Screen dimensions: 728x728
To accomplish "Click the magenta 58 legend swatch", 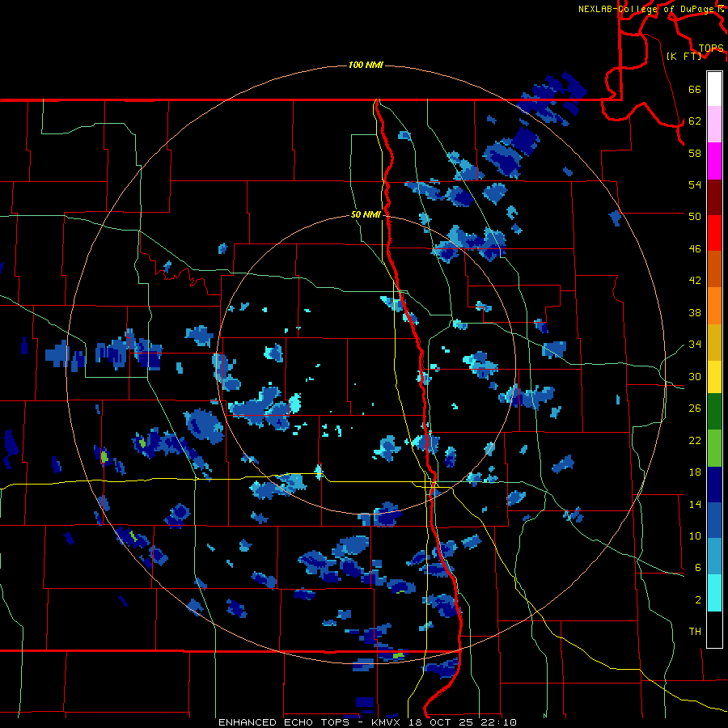I will (714, 161).
